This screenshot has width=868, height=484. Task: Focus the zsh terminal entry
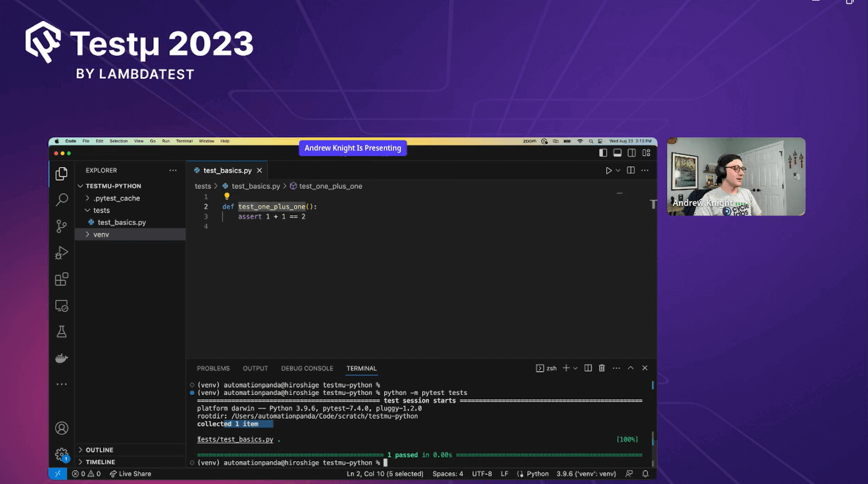546,368
